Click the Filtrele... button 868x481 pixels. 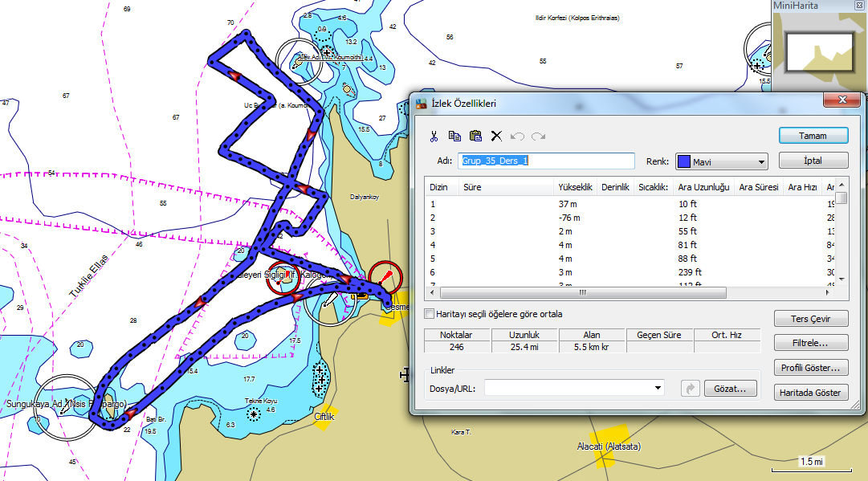pyautogui.click(x=811, y=343)
